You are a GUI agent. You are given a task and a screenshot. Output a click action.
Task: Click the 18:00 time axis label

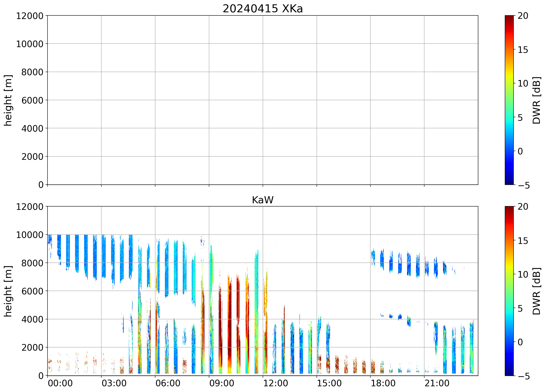pos(383,383)
